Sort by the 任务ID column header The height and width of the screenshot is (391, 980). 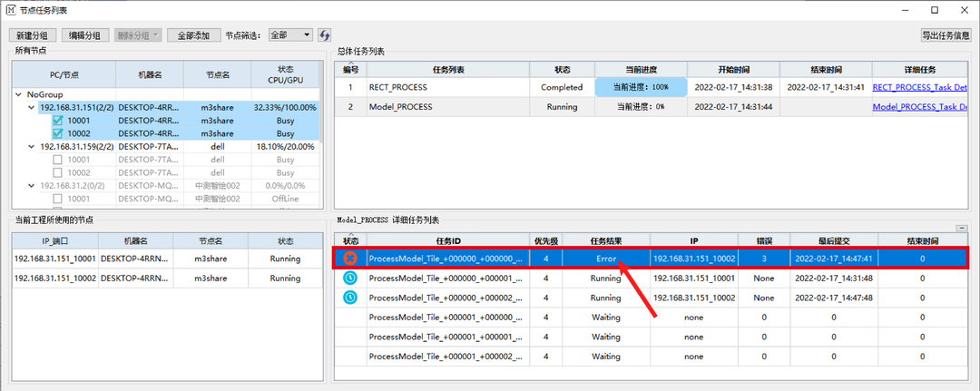(448, 240)
